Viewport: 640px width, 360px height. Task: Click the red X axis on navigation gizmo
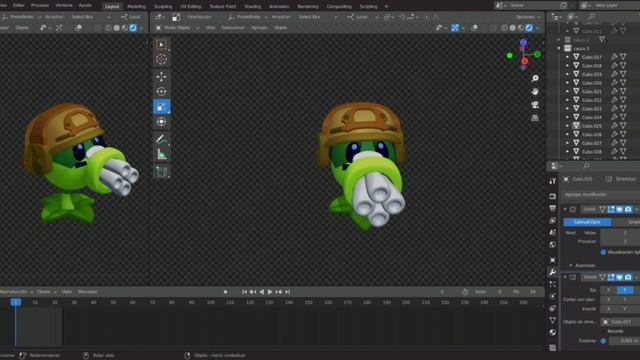(525, 61)
